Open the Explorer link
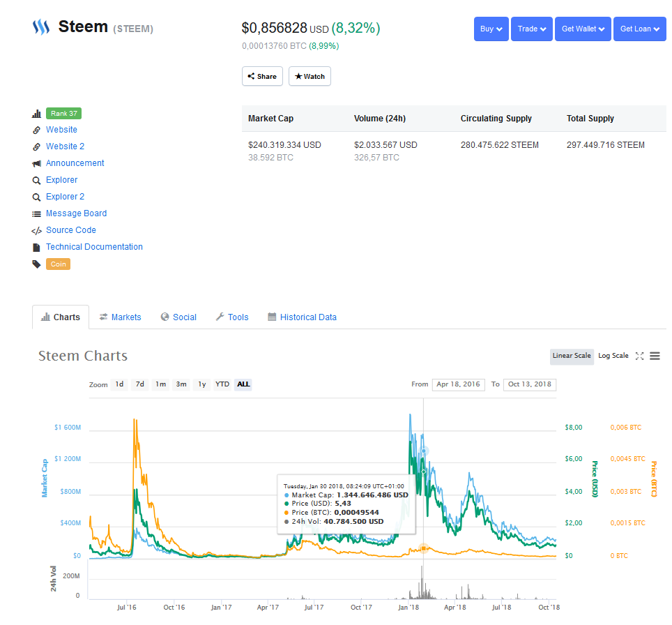Viewport: 672px width, 625px height. click(62, 180)
